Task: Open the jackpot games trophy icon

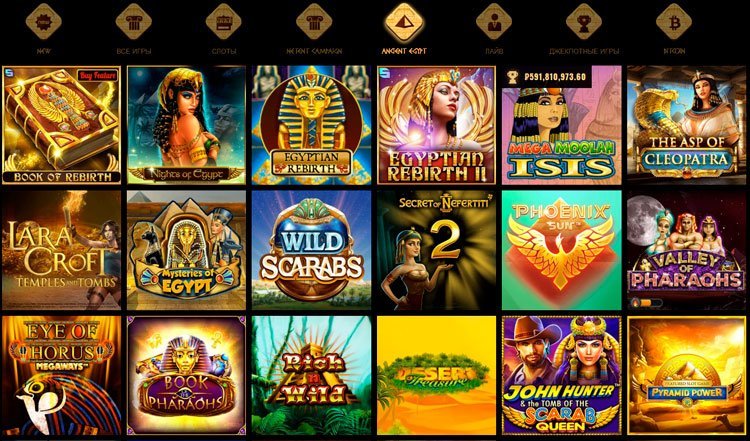Action: (x=584, y=22)
